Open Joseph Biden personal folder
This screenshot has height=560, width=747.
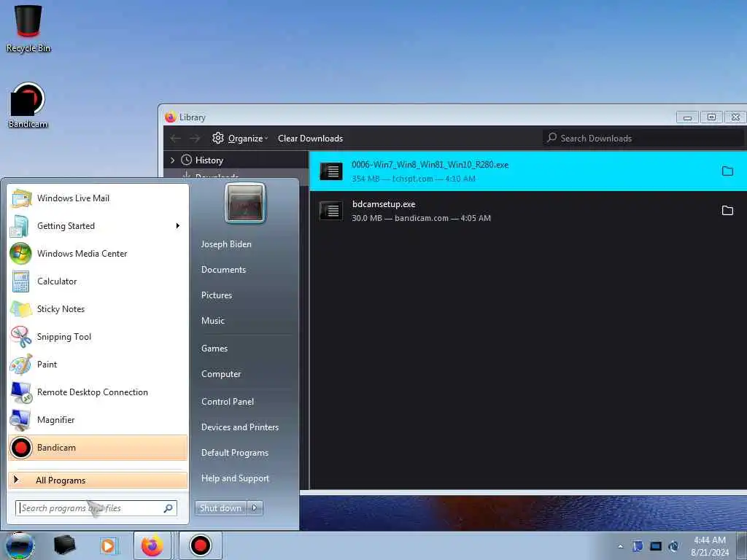pyautogui.click(x=226, y=244)
